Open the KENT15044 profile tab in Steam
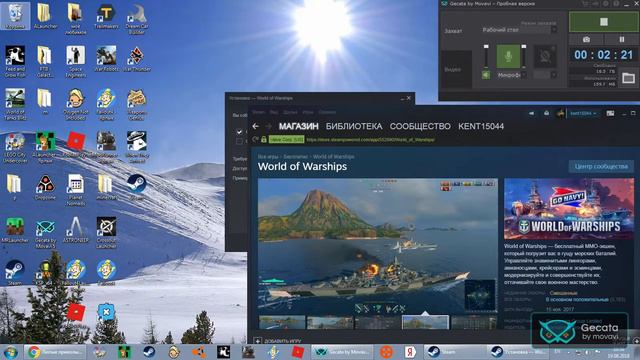The image size is (640, 360). coord(481,127)
